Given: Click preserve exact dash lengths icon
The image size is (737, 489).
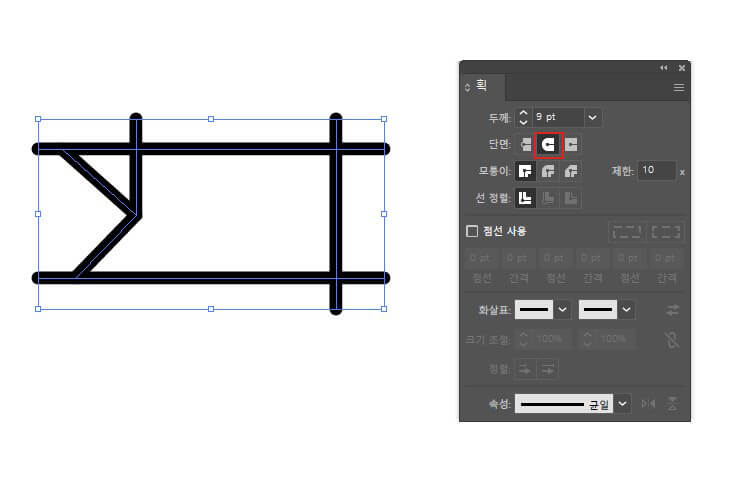Looking at the screenshot, I should (627, 232).
